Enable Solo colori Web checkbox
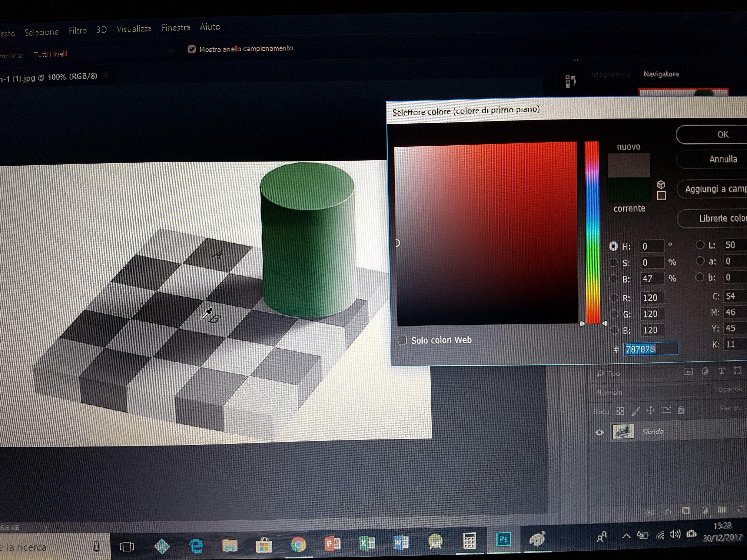Screen dimensions: 747x560 point(402,340)
